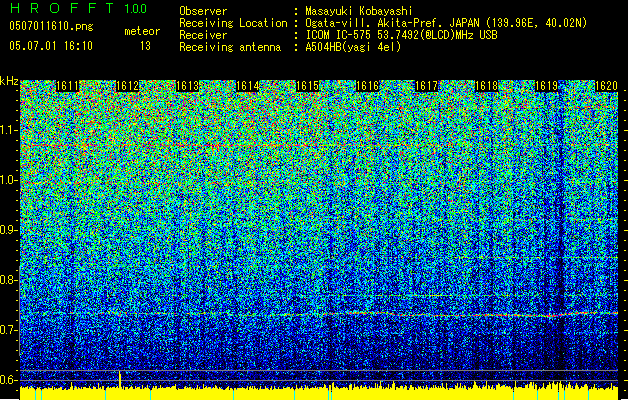The image size is (629, 400).
Task: Click the 'Receiving Location' label
Action: point(233,23)
